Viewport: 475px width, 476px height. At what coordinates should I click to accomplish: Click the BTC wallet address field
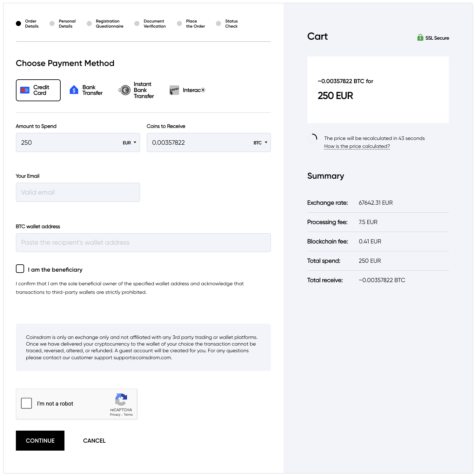click(x=143, y=242)
